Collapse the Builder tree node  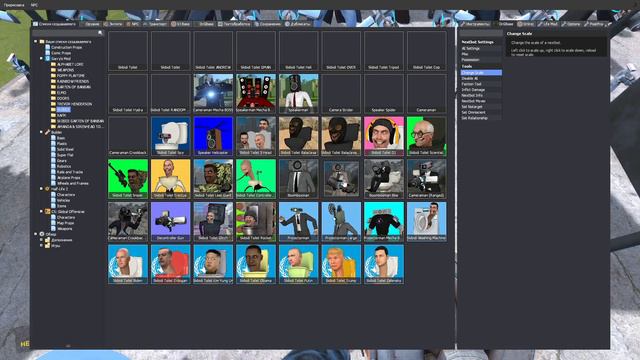[x=41, y=132]
